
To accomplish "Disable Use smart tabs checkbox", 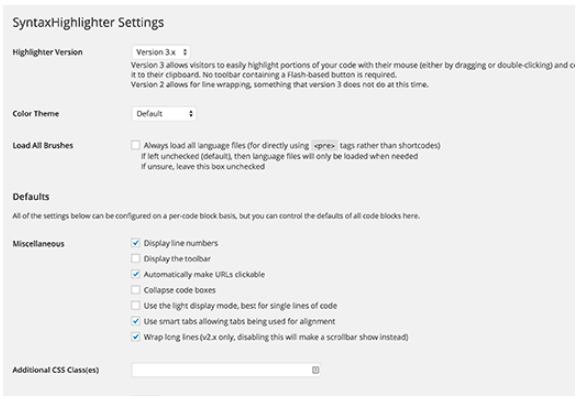I will pos(136,321).
